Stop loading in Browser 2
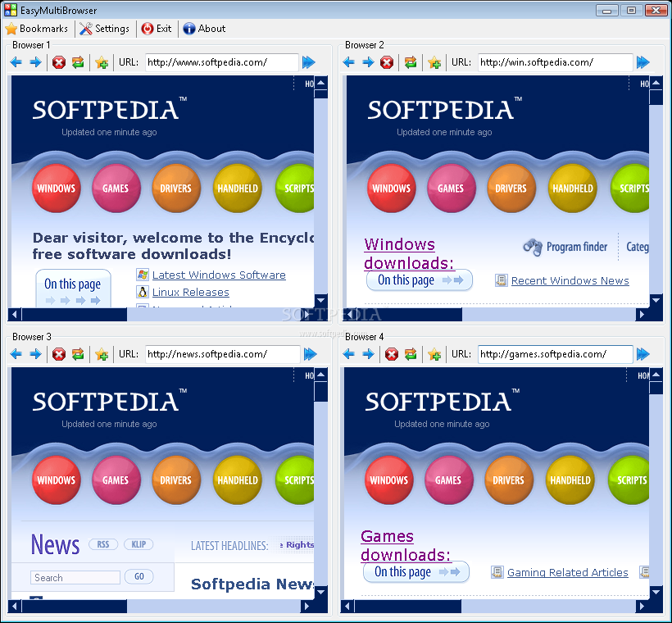This screenshot has width=672, height=623. pyautogui.click(x=387, y=62)
